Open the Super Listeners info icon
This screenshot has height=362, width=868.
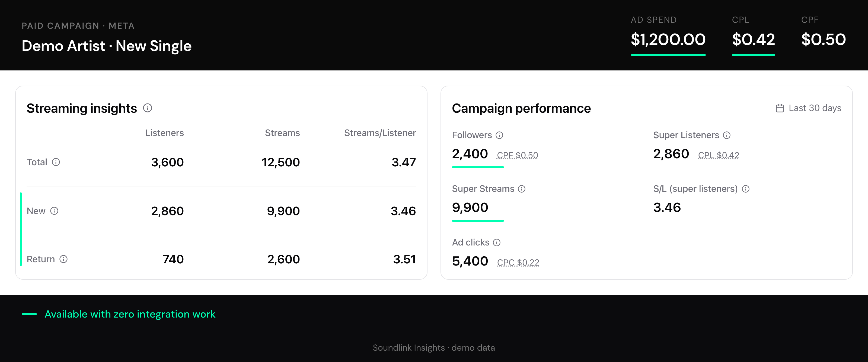(x=727, y=135)
